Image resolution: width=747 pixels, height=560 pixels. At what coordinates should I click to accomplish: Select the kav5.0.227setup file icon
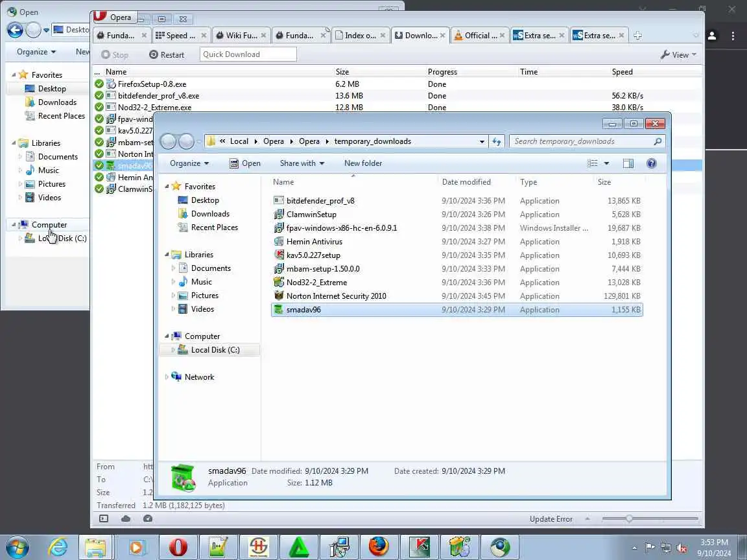coord(279,255)
